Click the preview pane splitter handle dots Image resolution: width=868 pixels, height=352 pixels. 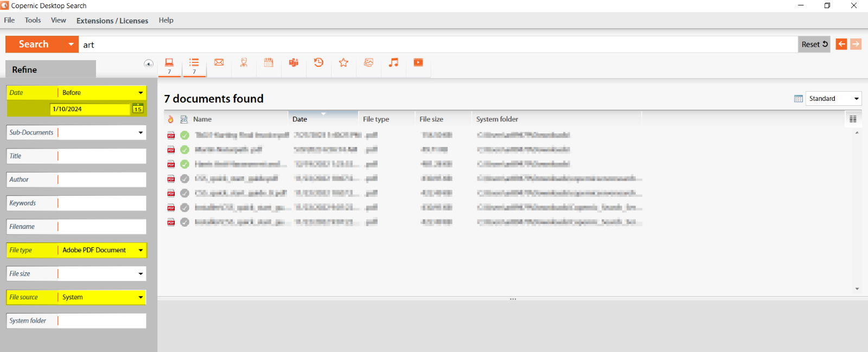tap(513, 299)
